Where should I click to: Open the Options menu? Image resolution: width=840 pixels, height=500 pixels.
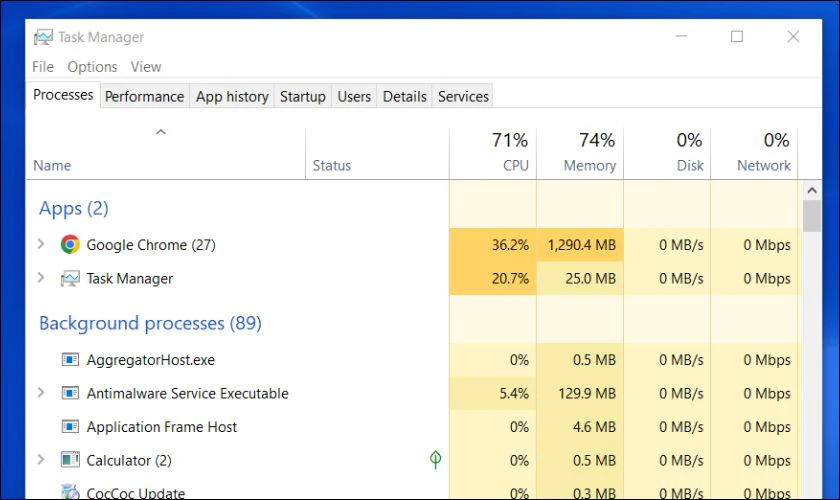92,67
